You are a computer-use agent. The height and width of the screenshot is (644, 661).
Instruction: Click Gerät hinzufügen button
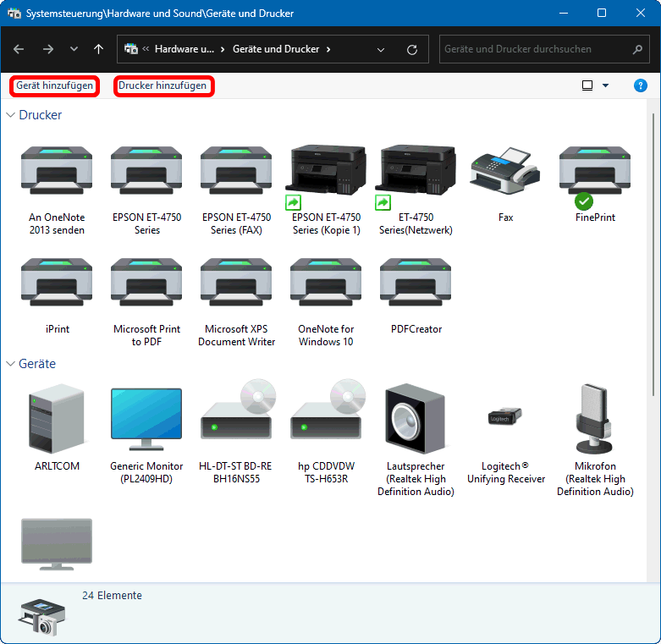click(x=54, y=85)
